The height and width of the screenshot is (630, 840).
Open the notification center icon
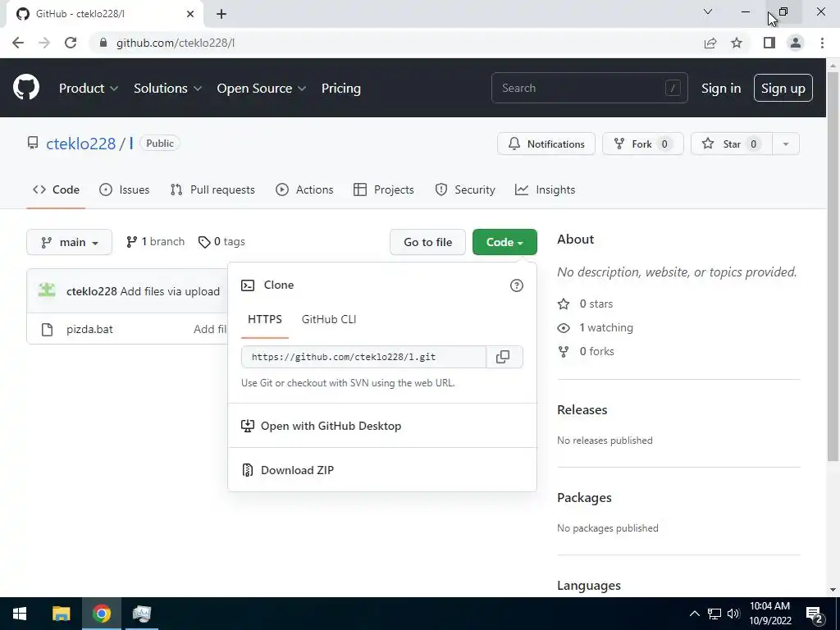coord(815,614)
